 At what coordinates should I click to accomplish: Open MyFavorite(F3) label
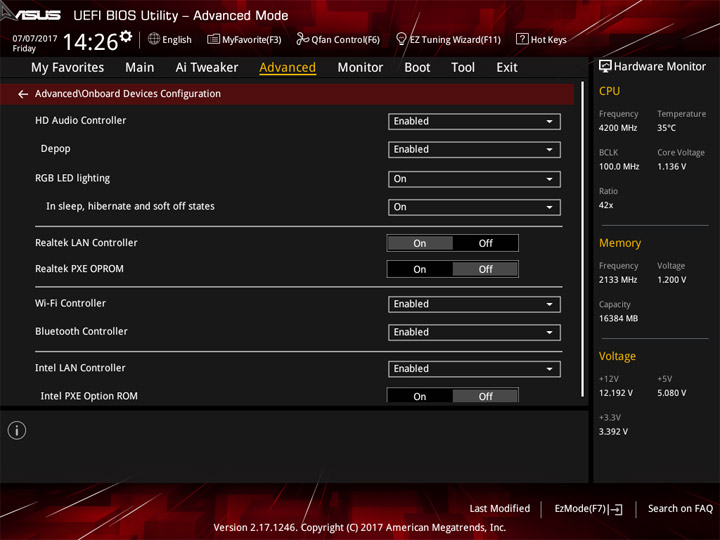coord(252,39)
